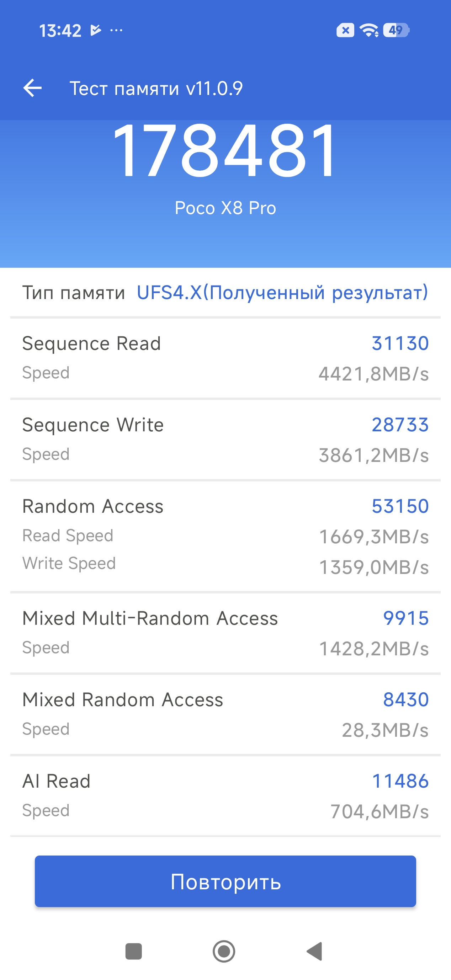The image size is (451, 980).
Task: Tap the notification dots in status bar
Action: [x=116, y=30]
